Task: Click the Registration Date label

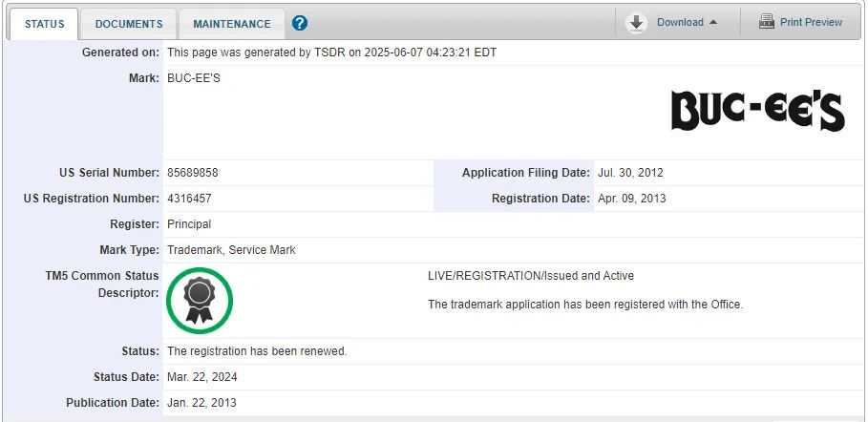Action: [x=540, y=199]
